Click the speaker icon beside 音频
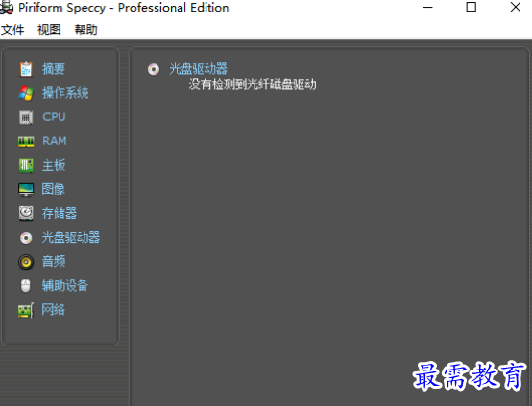532x406 pixels. 26,262
